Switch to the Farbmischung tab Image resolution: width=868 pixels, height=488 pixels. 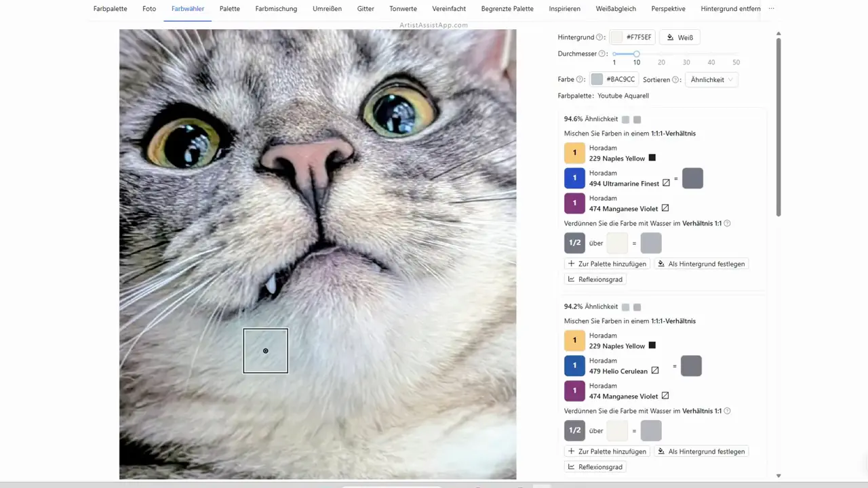point(275,9)
